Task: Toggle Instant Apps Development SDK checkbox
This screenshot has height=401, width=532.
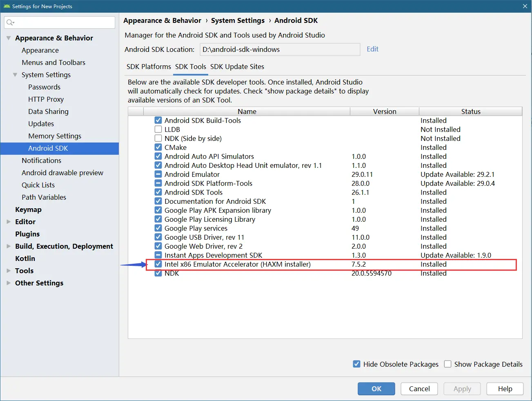Action: click(x=158, y=255)
